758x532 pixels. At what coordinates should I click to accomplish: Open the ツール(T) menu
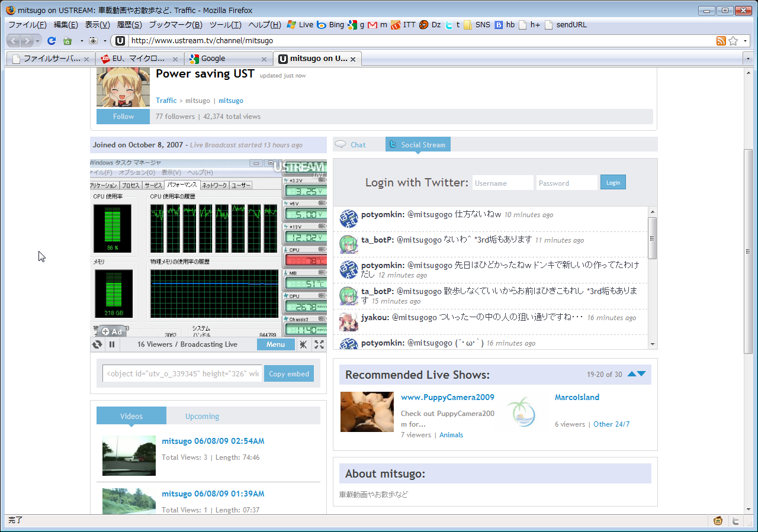(225, 25)
